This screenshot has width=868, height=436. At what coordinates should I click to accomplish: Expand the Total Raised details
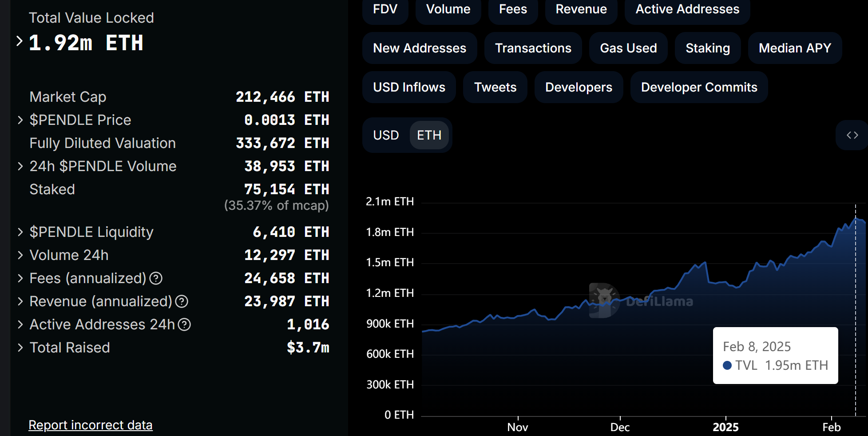[20, 348]
